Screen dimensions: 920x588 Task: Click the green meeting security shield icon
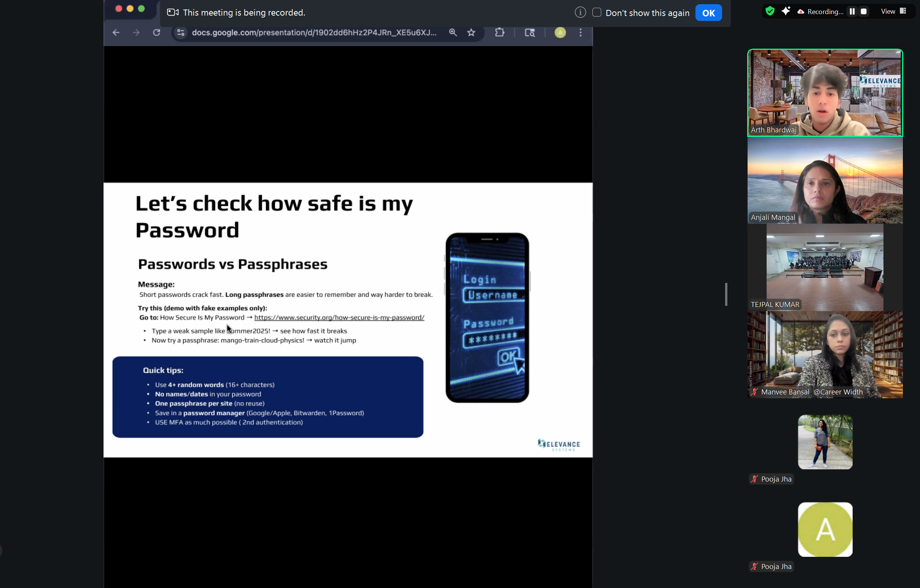[x=770, y=11]
